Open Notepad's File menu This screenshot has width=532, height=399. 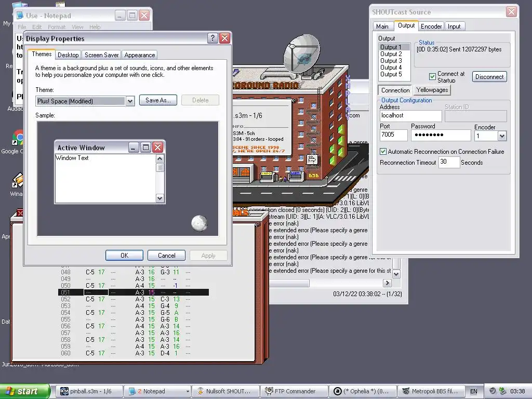point(22,27)
